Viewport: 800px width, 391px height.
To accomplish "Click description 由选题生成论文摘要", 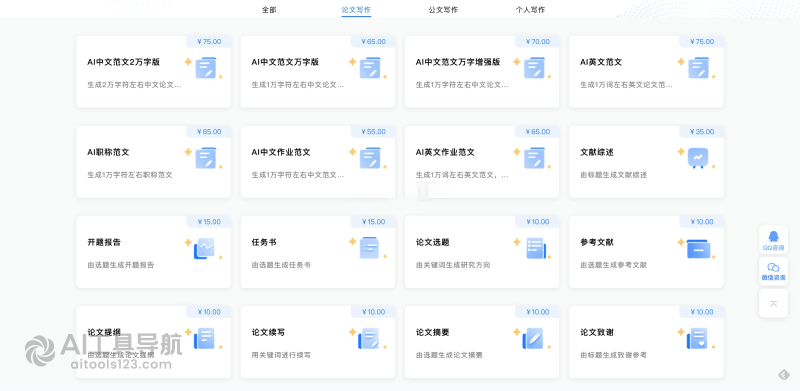I will point(449,355).
